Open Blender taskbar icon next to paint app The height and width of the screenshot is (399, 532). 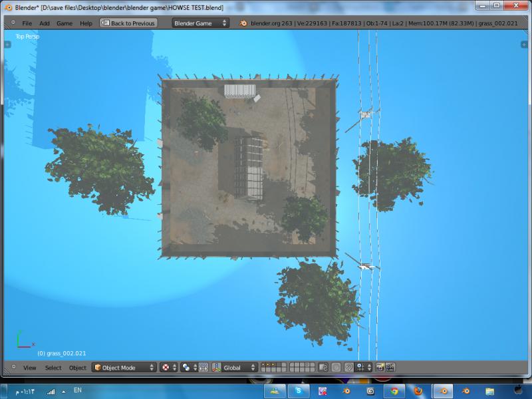[346, 391]
